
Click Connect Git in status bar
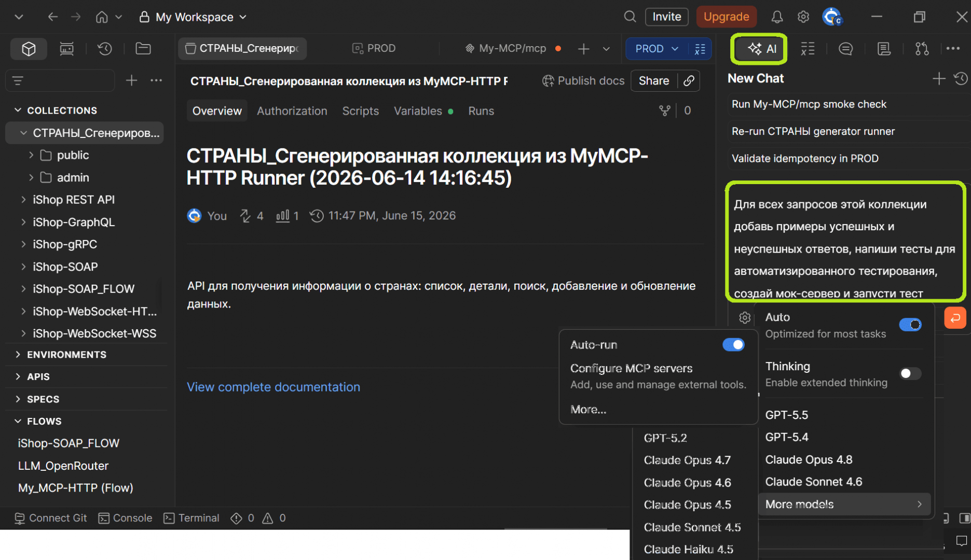(51, 518)
